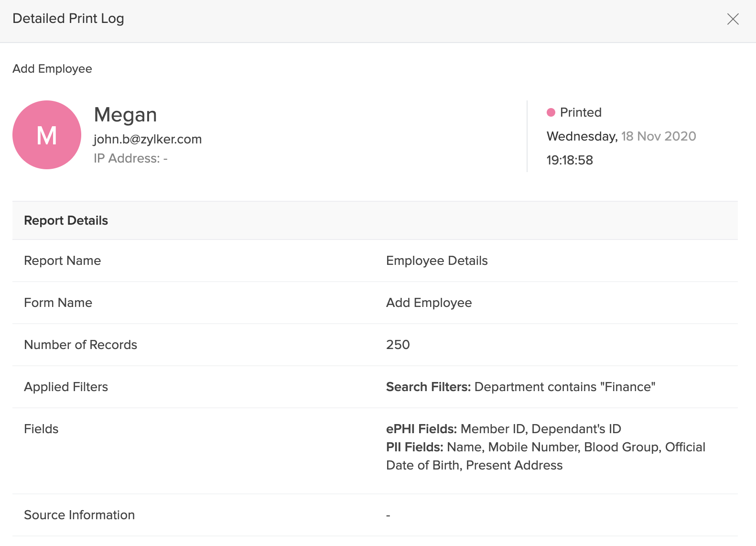Click the date Wednesday, 18 Nov 2020
Screen dimensions: 756x546
coord(621,136)
